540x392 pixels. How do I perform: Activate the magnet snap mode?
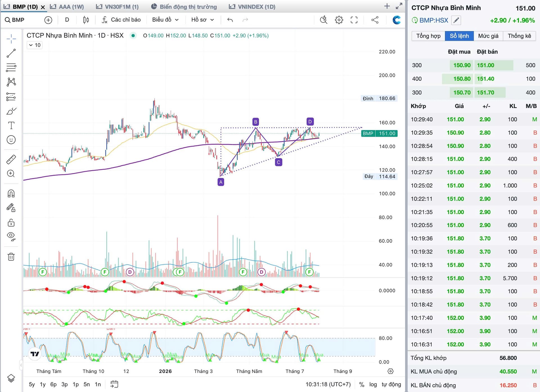pyautogui.click(x=11, y=193)
